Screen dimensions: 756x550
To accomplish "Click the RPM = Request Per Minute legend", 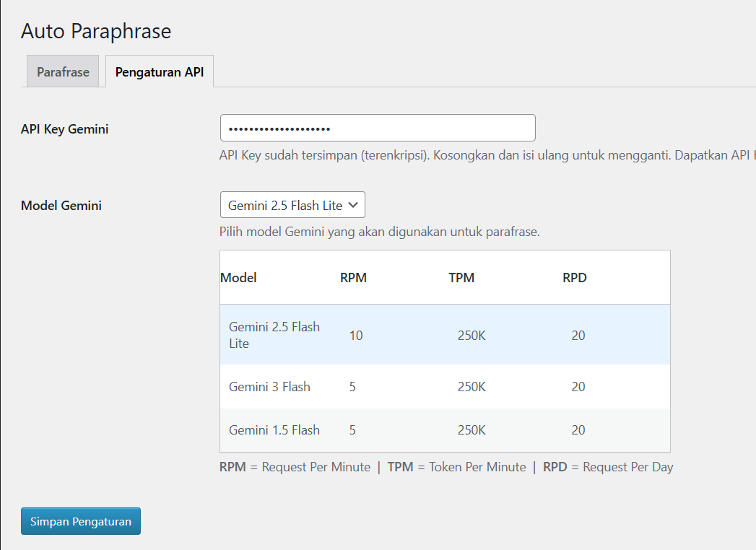I will [x=295, y=467].
